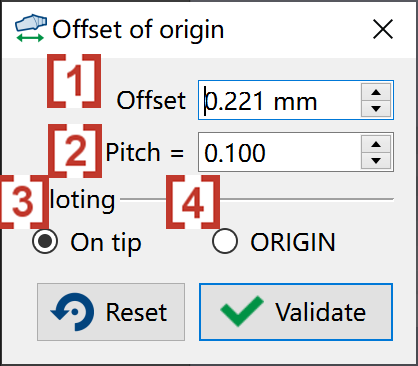Click inside the Offset 0.221 mm field
The width and height of the screenshot is (418, 366).
click(x=279, y=100)
